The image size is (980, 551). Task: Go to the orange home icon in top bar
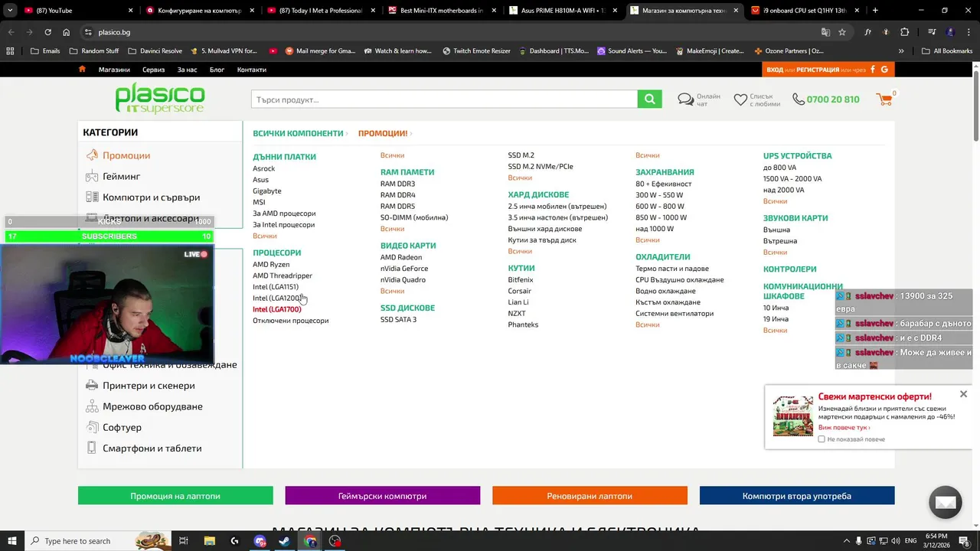click(x=82, y=70)
